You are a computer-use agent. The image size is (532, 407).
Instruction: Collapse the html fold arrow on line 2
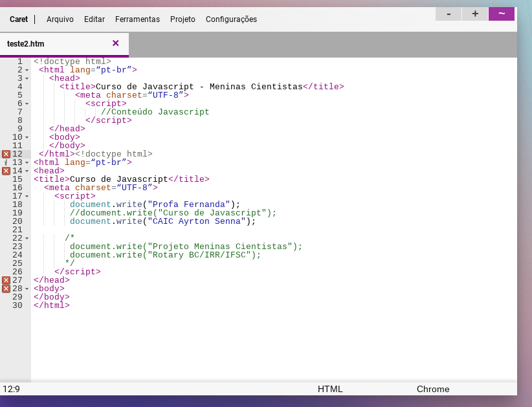27,70
